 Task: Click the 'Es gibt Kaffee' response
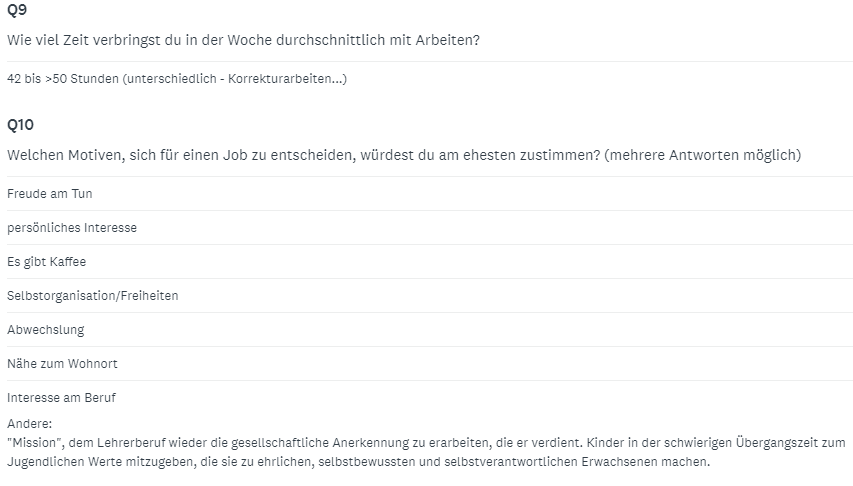click(47, 262)
